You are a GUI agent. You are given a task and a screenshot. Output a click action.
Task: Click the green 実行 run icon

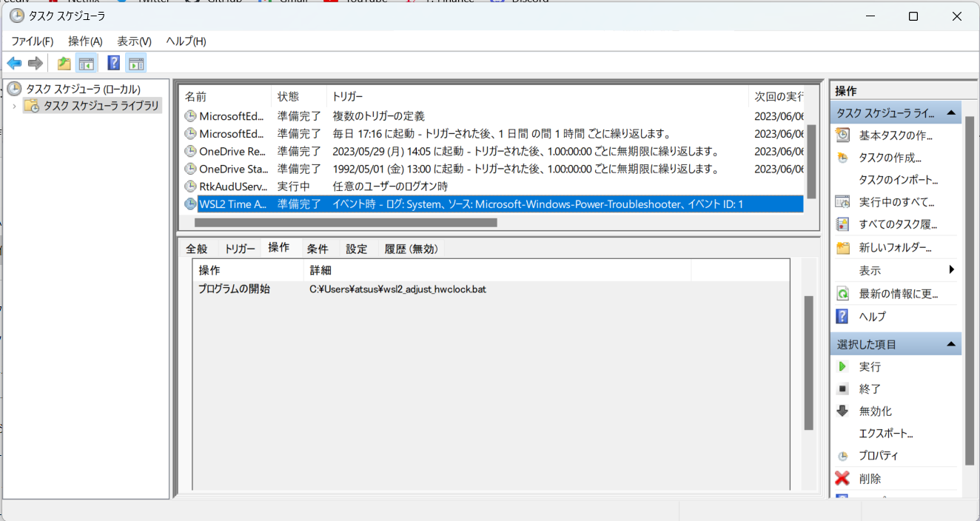842,367
